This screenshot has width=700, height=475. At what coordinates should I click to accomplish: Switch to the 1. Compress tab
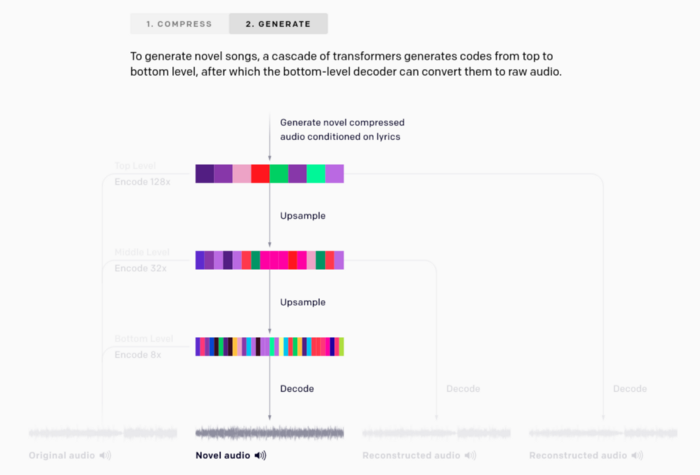tap(179, 24)
